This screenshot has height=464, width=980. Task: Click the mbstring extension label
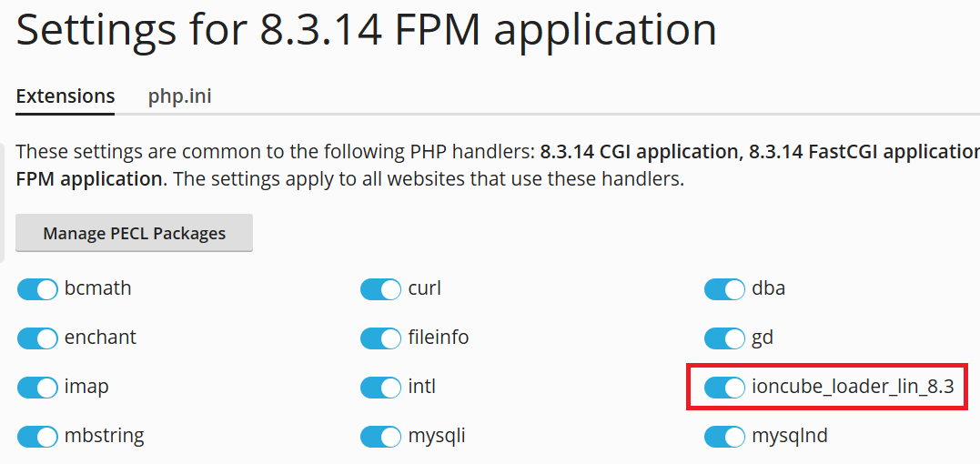click(x=104, y=436)
